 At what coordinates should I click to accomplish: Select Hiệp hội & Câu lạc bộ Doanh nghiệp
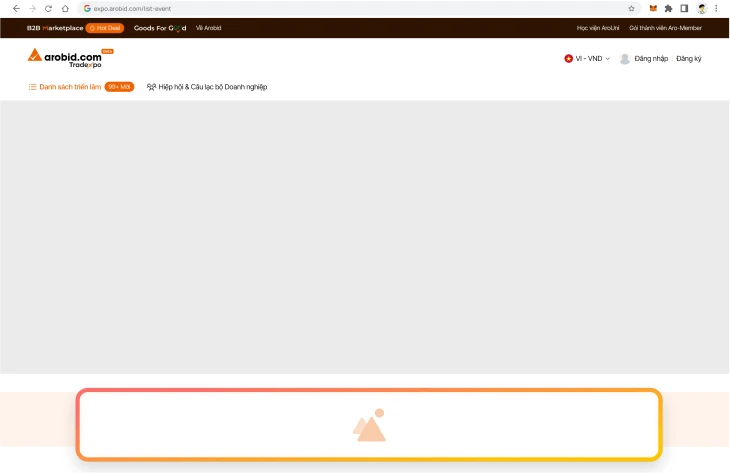pos(207,87)
